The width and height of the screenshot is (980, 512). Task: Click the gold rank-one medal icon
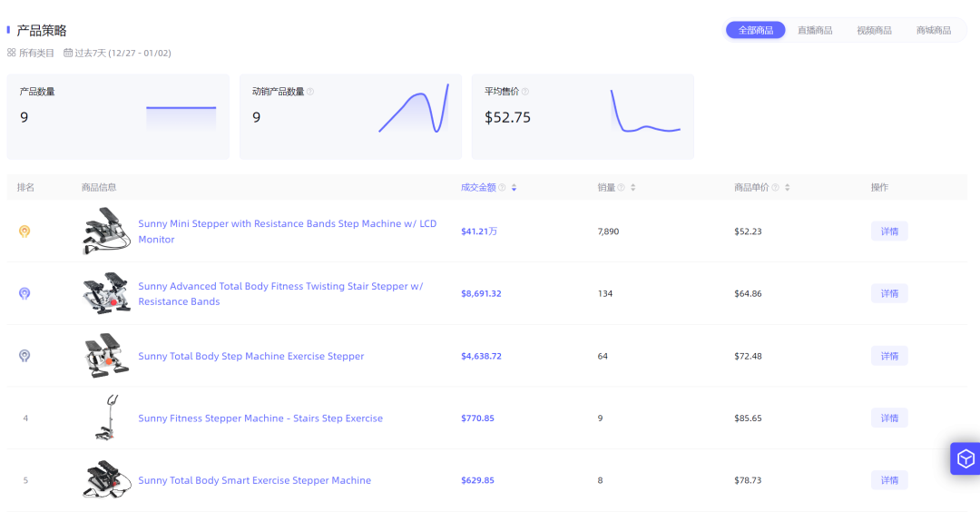[24, 231]
